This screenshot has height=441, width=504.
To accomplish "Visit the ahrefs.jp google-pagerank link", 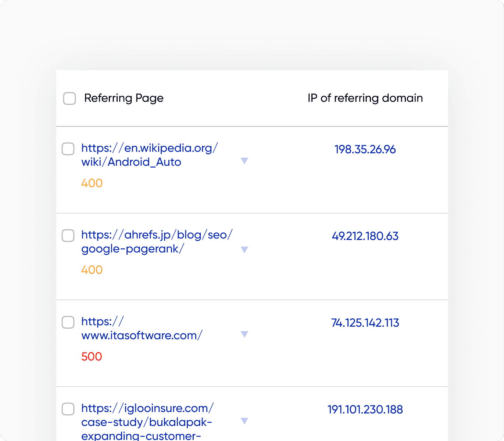I will [x=157, y=242].
